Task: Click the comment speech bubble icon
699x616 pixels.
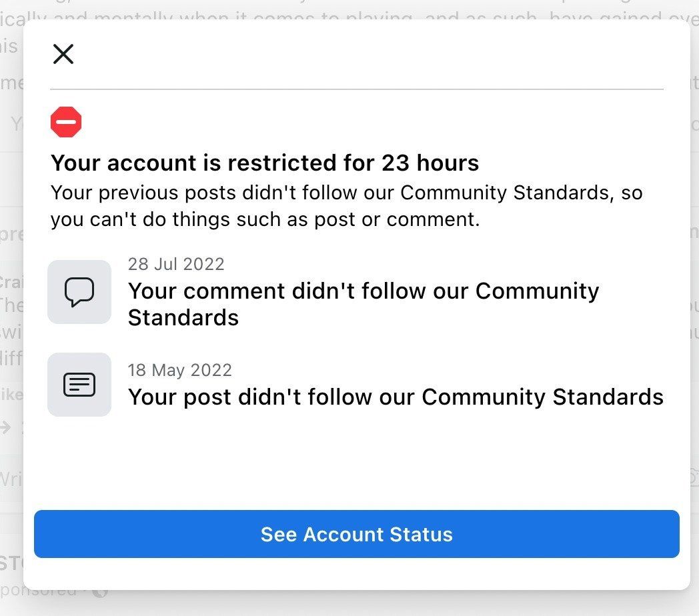Action: (79, 292)
